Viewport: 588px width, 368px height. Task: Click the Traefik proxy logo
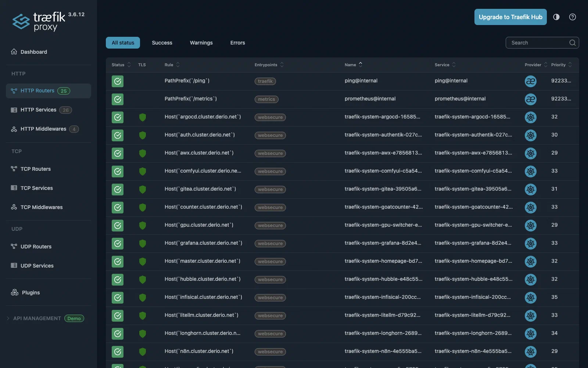click(x=39, y=21)
